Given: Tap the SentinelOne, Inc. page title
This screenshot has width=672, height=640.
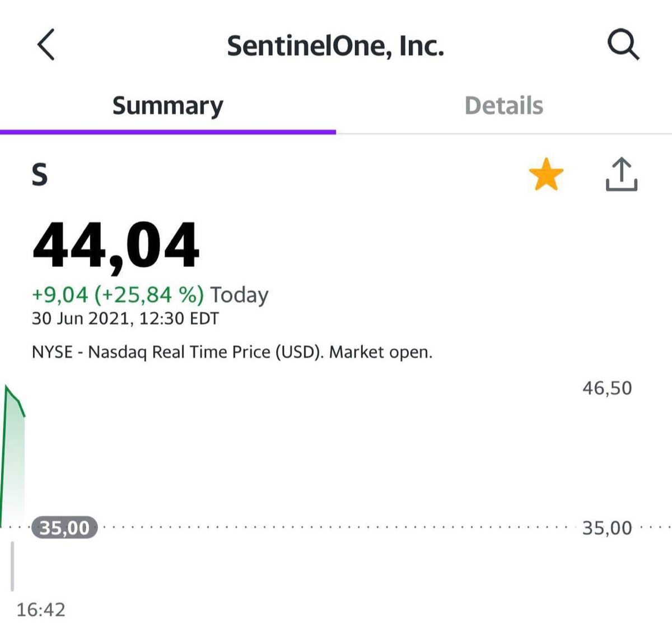Looking at the screenshot, I should pos(335,46).
